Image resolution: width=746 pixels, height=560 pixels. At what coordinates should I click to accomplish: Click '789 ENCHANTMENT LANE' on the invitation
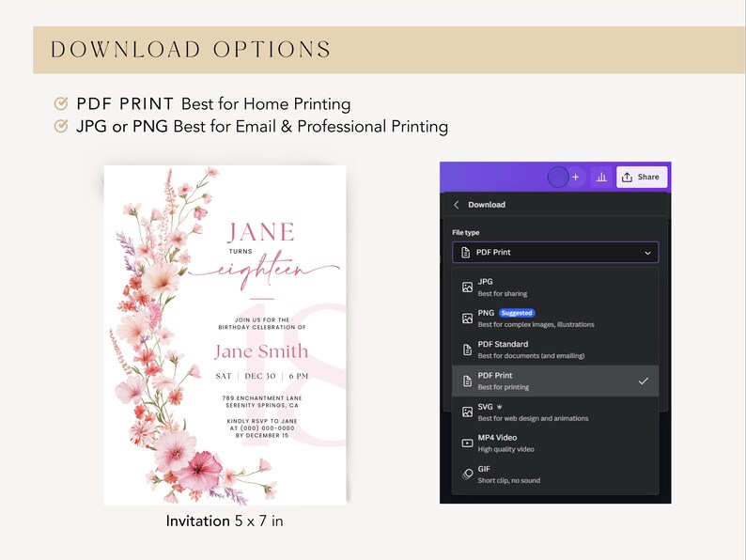[x=262, y=397]
